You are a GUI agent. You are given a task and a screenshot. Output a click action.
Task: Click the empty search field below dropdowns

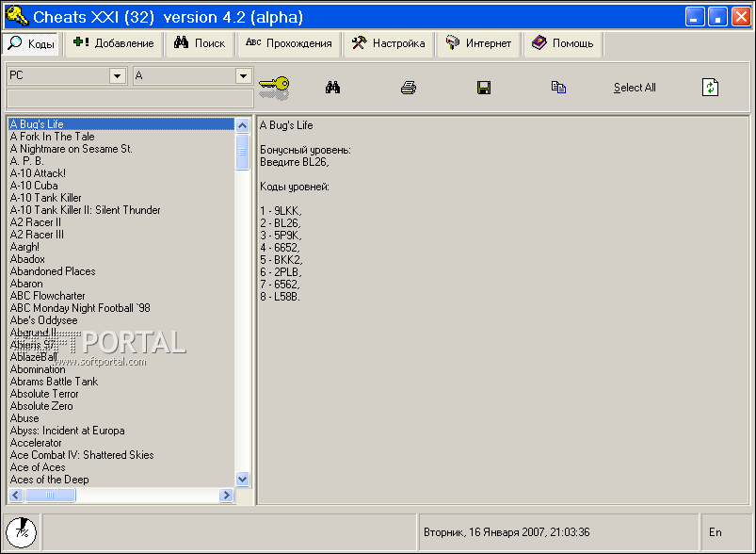[x=130, y=98]
